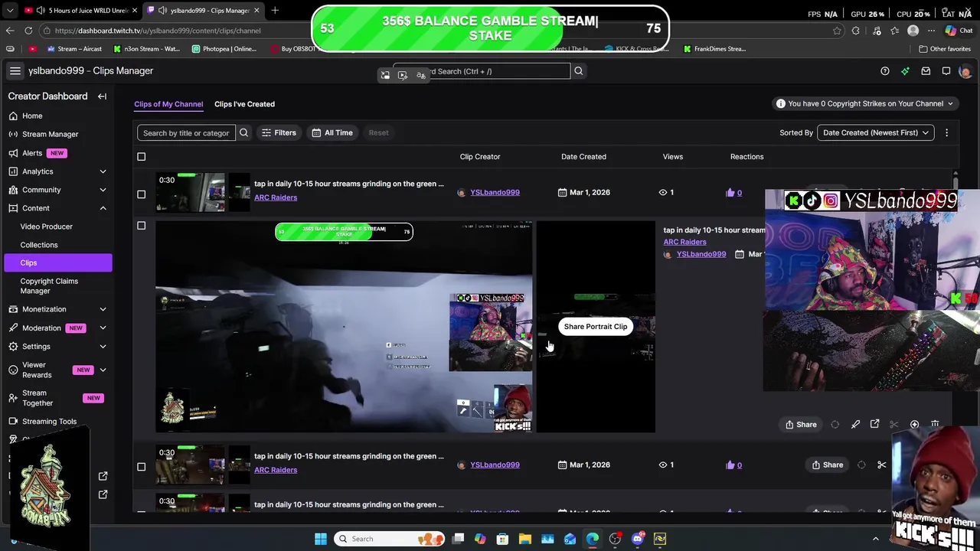Add page to favorites star icon
Image resolution: width=980 pixels, height=551 pixels.
pyautogui.click(x=837, y=31)
